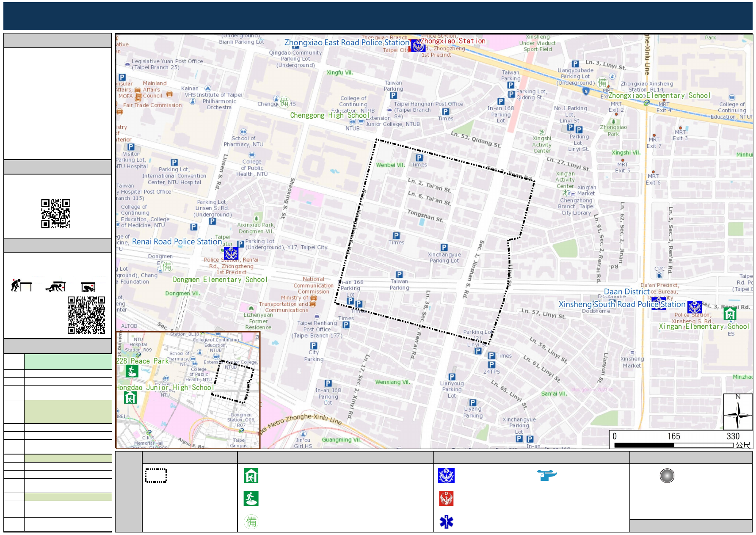Click the 'Daan District' label
This screenshot has height=535, width=756.
click(626, 291)
